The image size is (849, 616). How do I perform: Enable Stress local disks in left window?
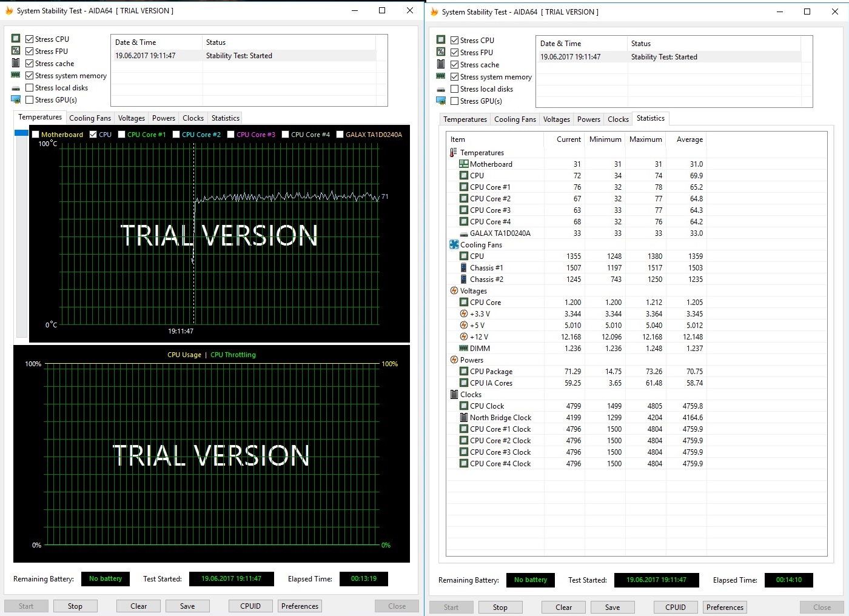click(29, 88)
